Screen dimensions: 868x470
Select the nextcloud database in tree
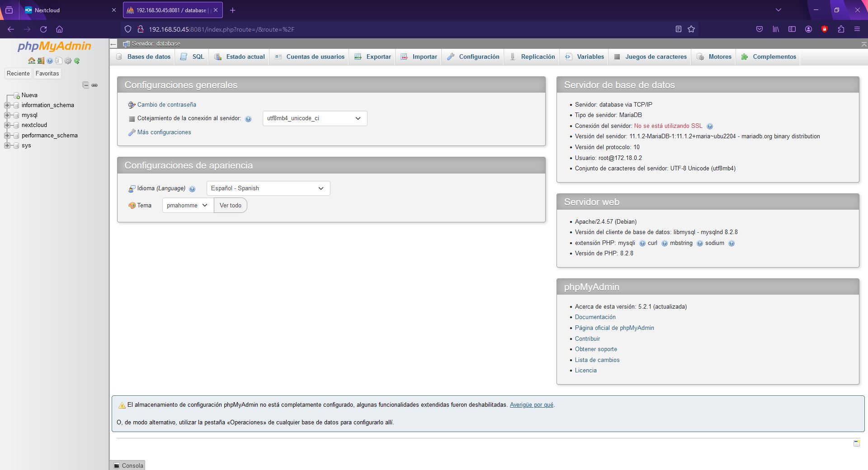pos(34,125)
